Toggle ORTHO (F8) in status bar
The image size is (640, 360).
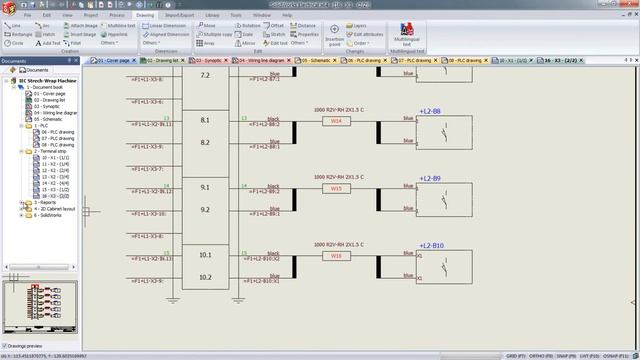point(541,356)
